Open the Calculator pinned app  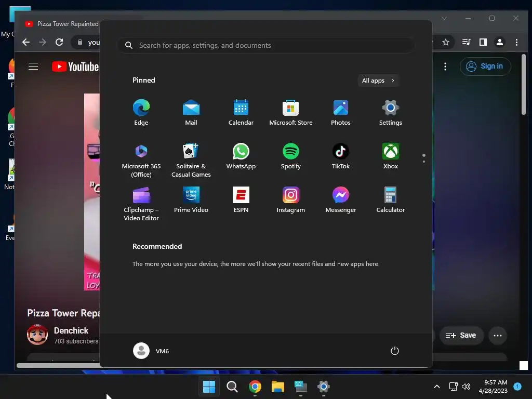point(391,200)
